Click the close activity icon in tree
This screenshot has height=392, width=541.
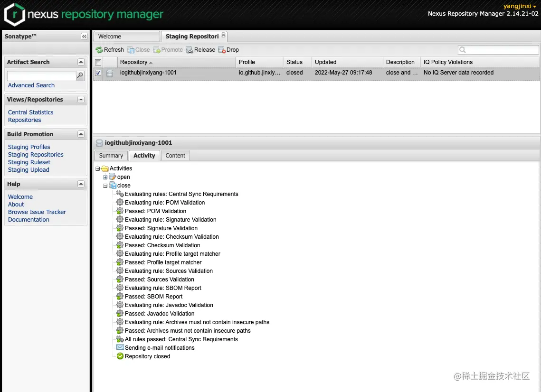click(x=113, y=186)
